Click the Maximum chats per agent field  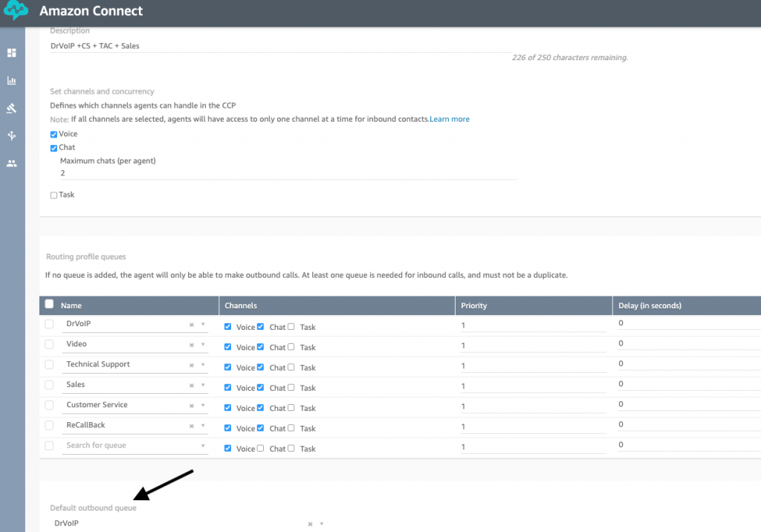click(288, 173)
